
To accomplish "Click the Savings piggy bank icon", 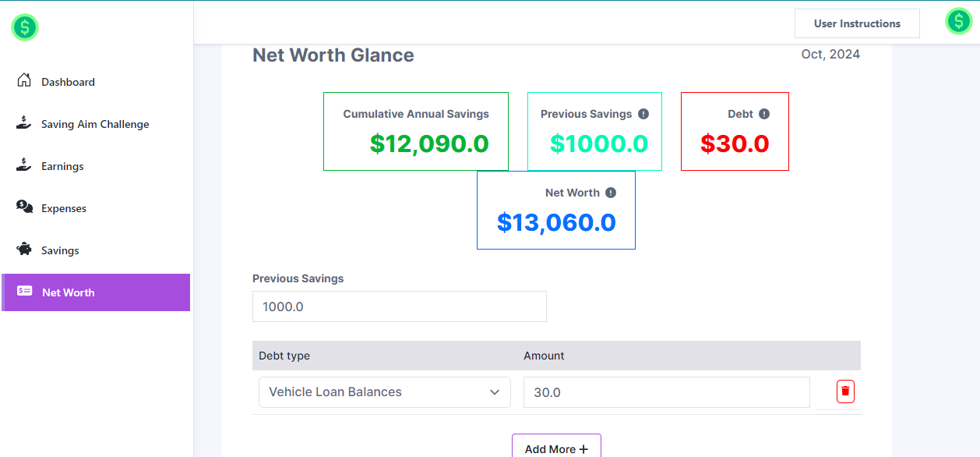I will click(24, 250).
